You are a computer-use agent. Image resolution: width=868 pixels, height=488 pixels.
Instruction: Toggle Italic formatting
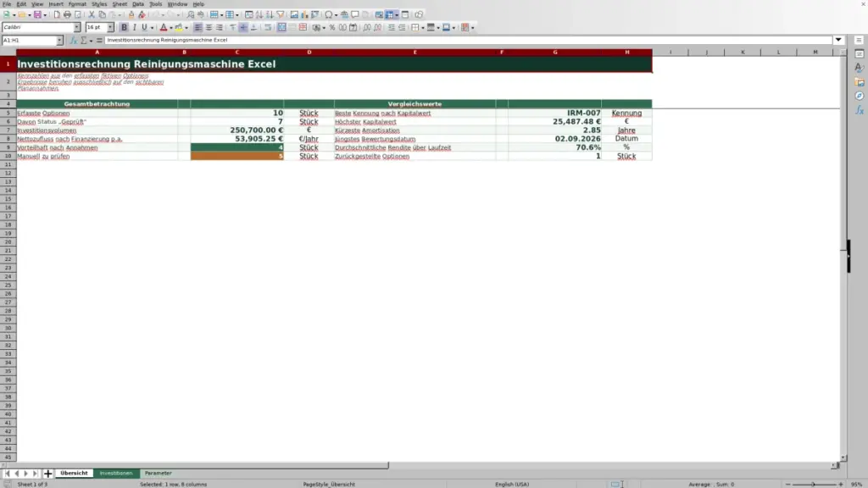135,28
